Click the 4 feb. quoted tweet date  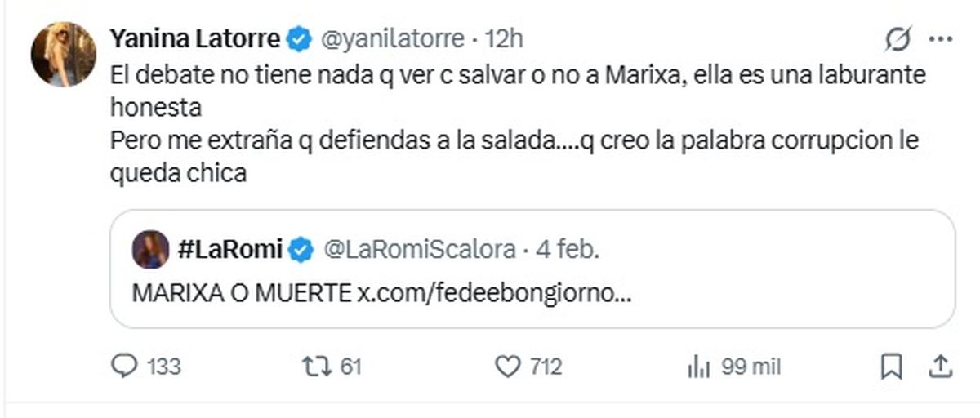click(567, 249)
